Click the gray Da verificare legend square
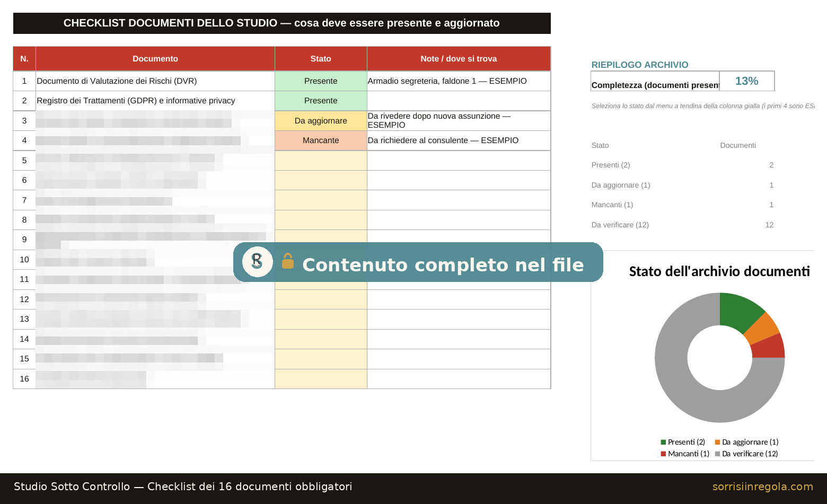 717,454
